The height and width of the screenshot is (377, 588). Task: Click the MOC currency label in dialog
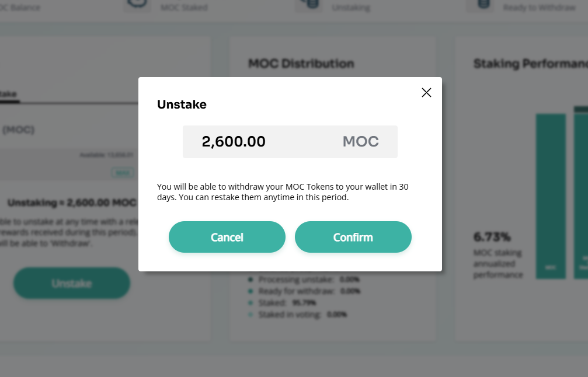point(360,142)
